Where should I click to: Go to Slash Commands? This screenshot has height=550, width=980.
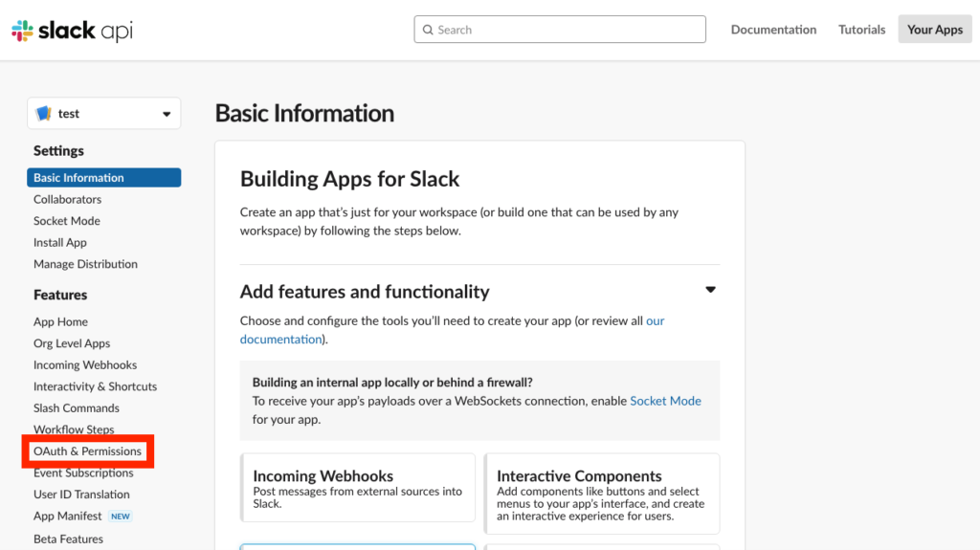point(77,408)
